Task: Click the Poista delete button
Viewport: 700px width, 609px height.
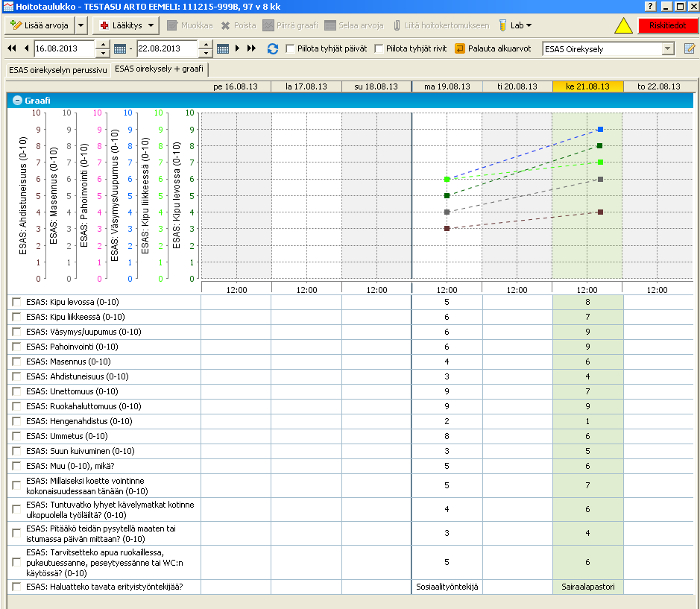Action: (239, 25)
